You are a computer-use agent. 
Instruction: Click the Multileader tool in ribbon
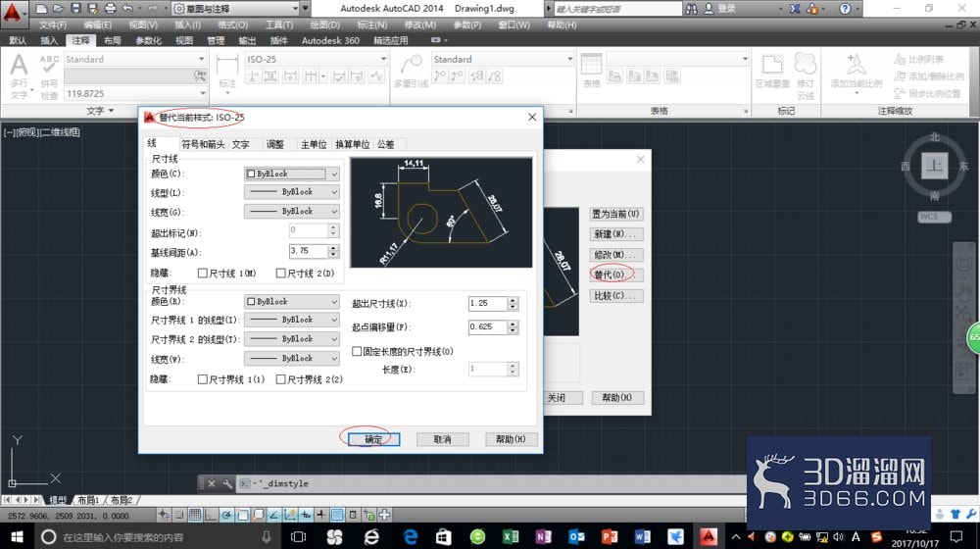[411, 72]
